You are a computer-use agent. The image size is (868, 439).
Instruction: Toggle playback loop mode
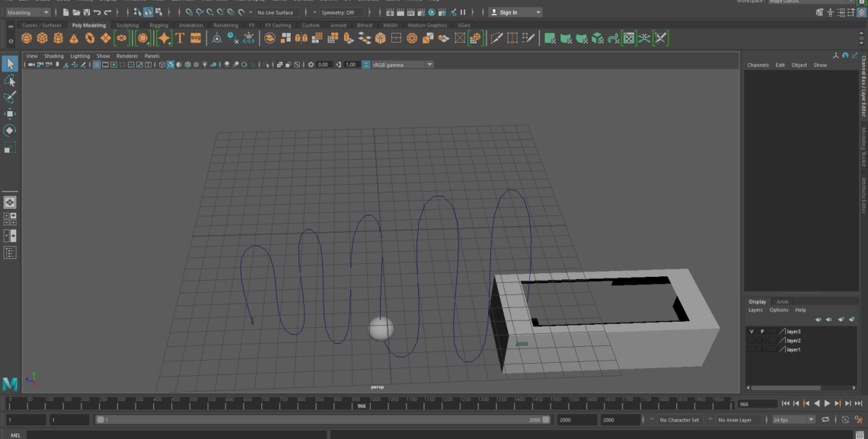point(825,420)
